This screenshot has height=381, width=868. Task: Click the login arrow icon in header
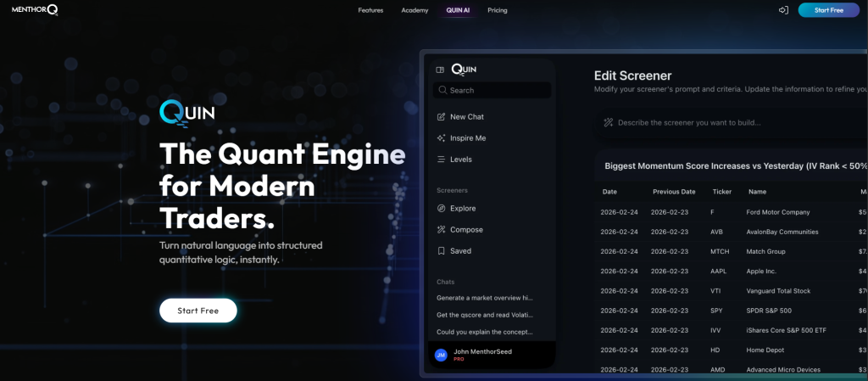[783, 10]
